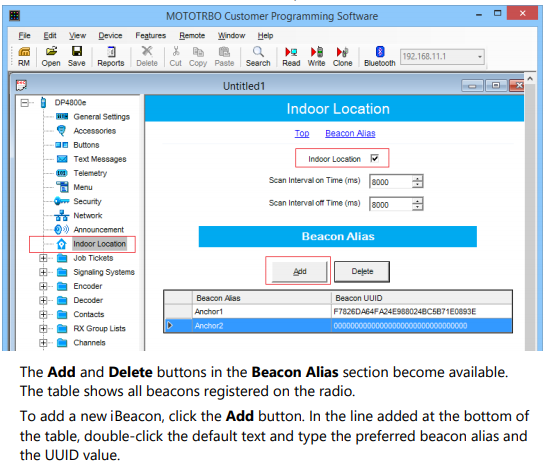The image size is (545, 467).
Task: Select Telemetry in the tree
Action: (90, 173)
